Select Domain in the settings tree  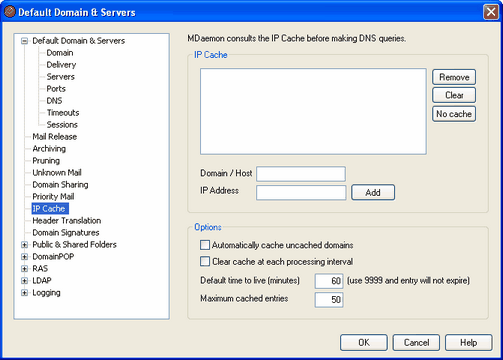(x=60, y=53)
